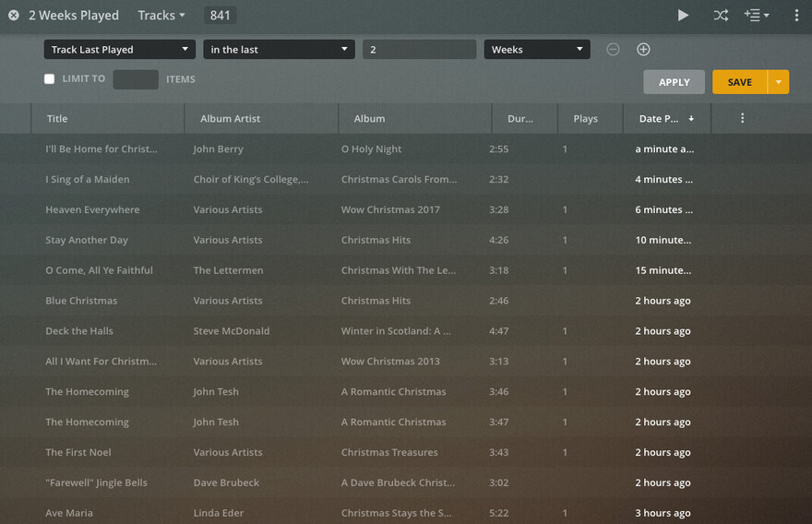Remove filter rule with the minus icon

coord(613,49)
